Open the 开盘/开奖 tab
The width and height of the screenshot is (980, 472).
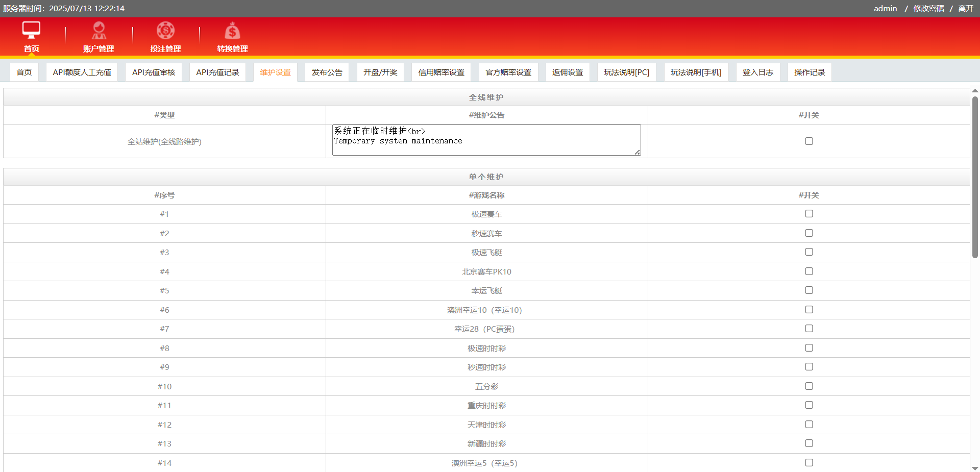380,72
